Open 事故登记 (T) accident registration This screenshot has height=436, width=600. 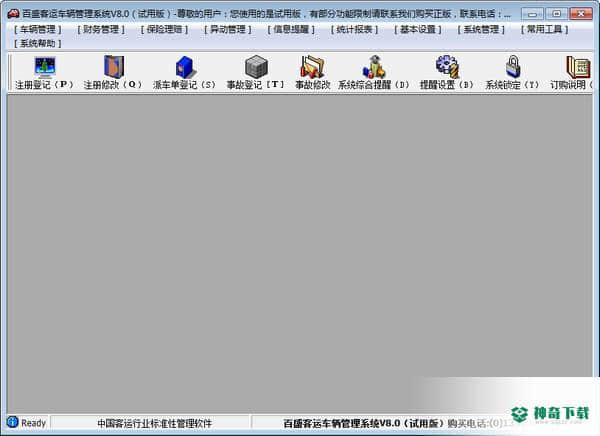256,73
